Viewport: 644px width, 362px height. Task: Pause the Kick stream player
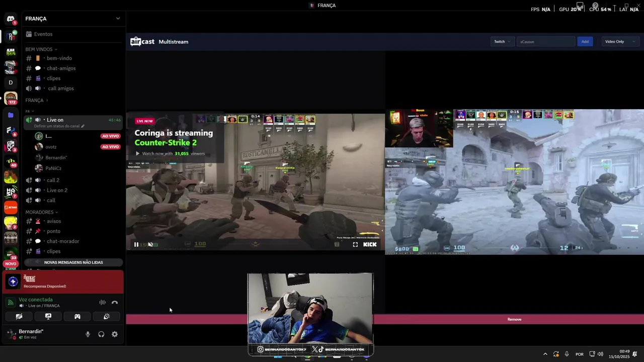(x=136, y=244)
